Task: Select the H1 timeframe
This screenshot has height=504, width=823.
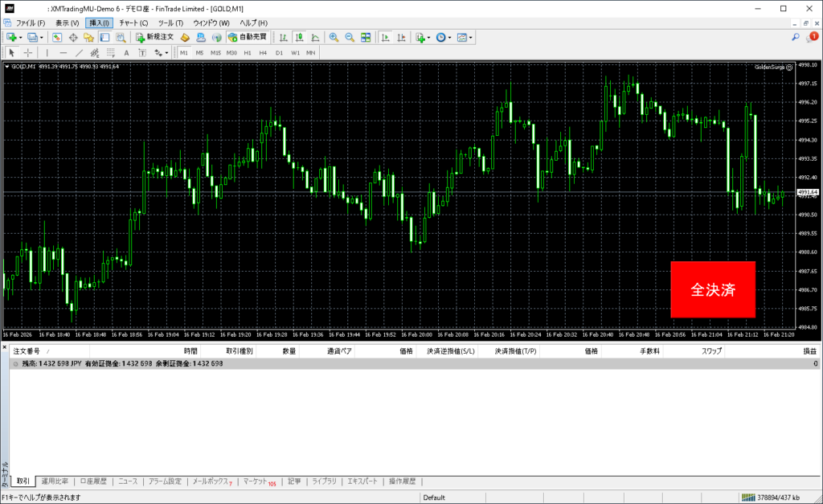Action: point(248,52)
